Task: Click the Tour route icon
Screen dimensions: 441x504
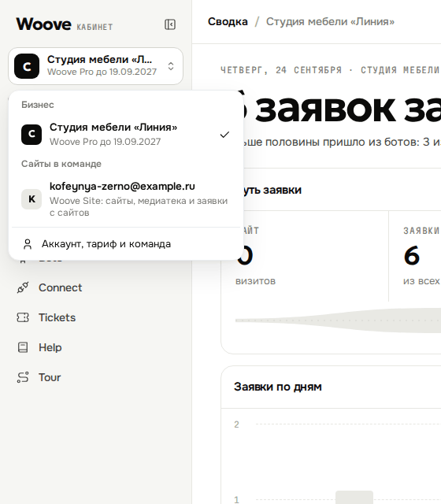Action: (x=23, y=377)
